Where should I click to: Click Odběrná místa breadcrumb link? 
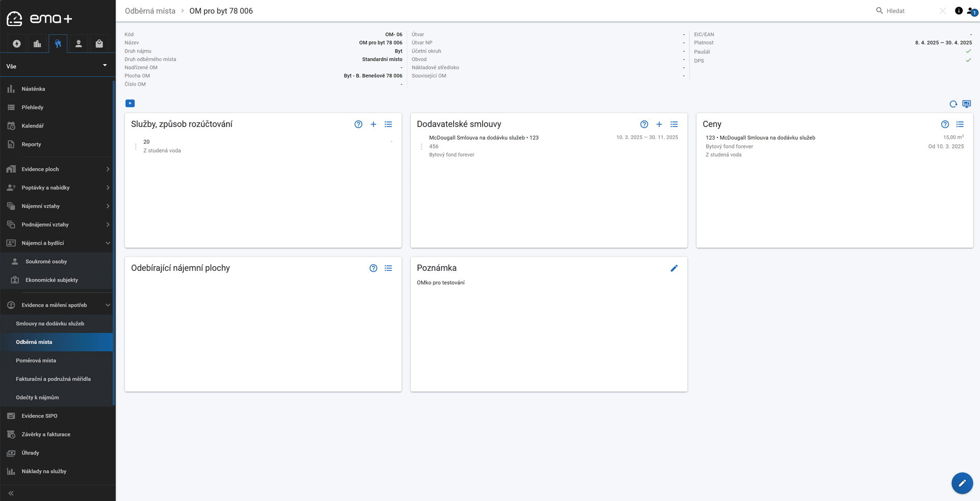150,11
